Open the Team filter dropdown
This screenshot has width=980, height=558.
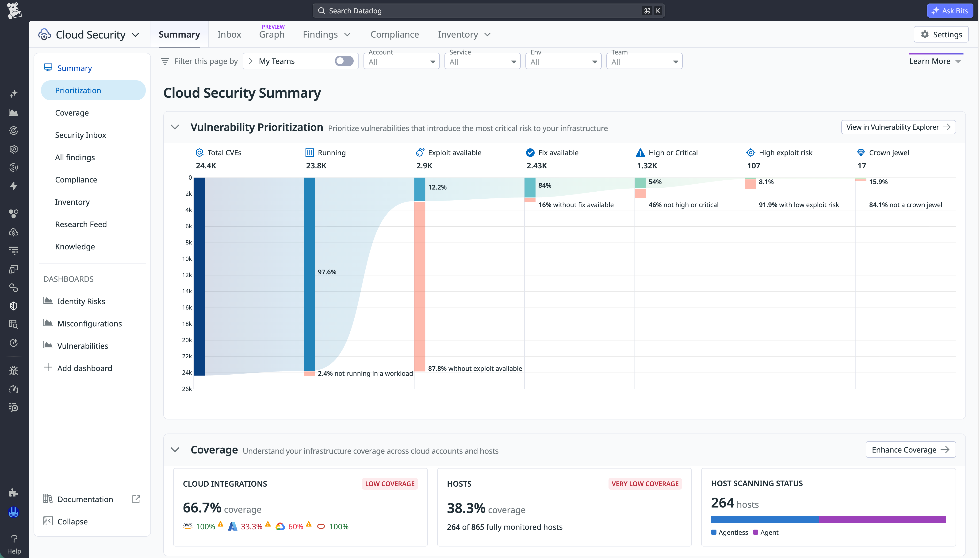tap(644, 61)
